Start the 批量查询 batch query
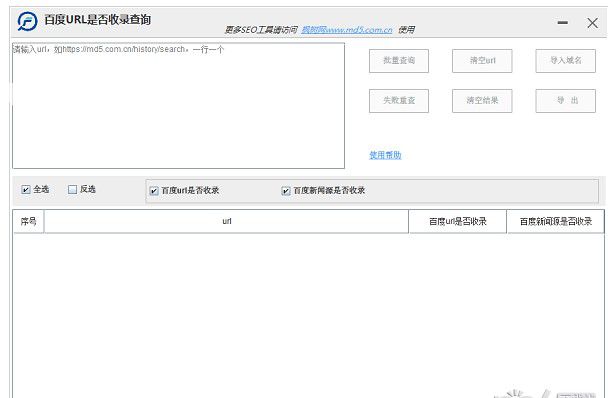This screenshot has width=608, height=398. click(x=399, y=61)
